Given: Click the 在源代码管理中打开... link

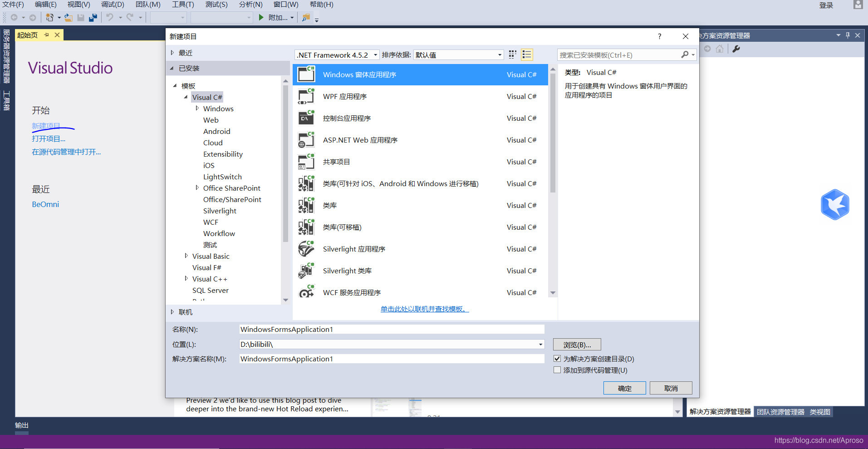Looking at the screenshot, I should [x=66, y=152].
